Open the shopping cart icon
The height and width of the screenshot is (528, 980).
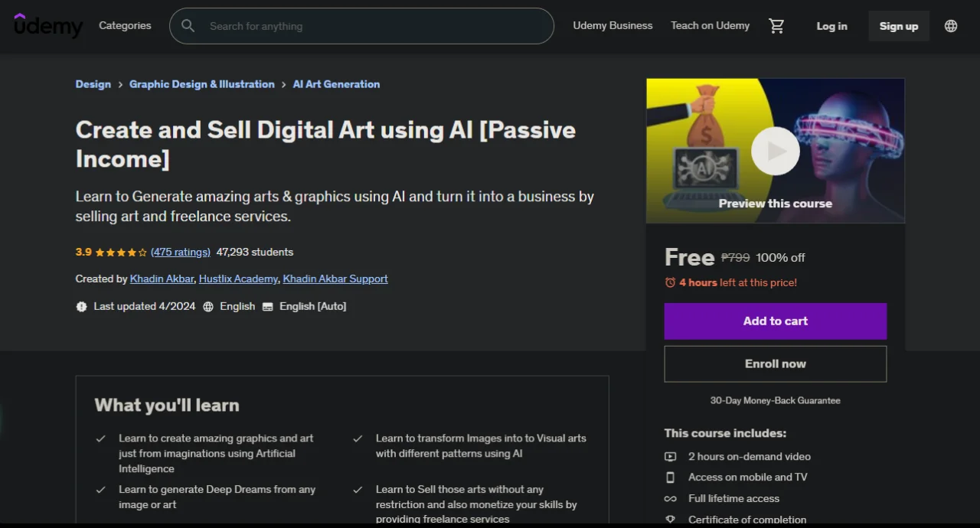(777, 26)
